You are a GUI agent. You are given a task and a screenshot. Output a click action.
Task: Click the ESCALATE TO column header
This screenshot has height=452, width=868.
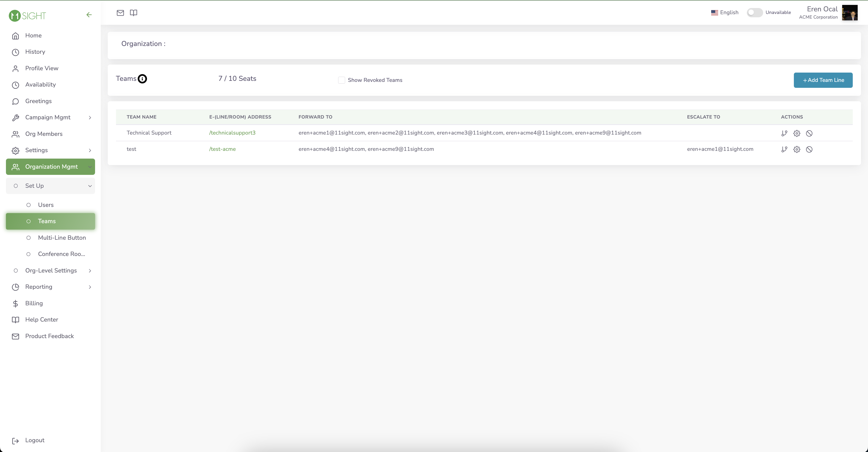(x=703, y=117)
